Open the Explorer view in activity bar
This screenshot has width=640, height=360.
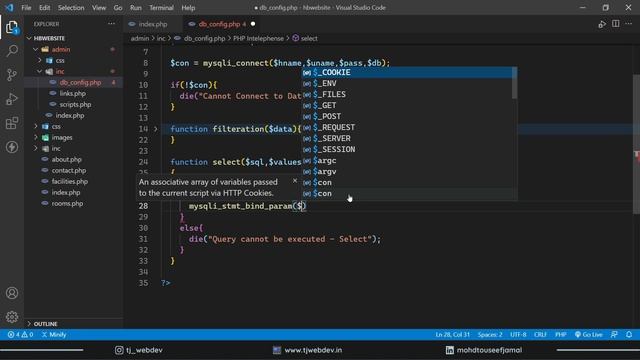click(x=12, y=28)
